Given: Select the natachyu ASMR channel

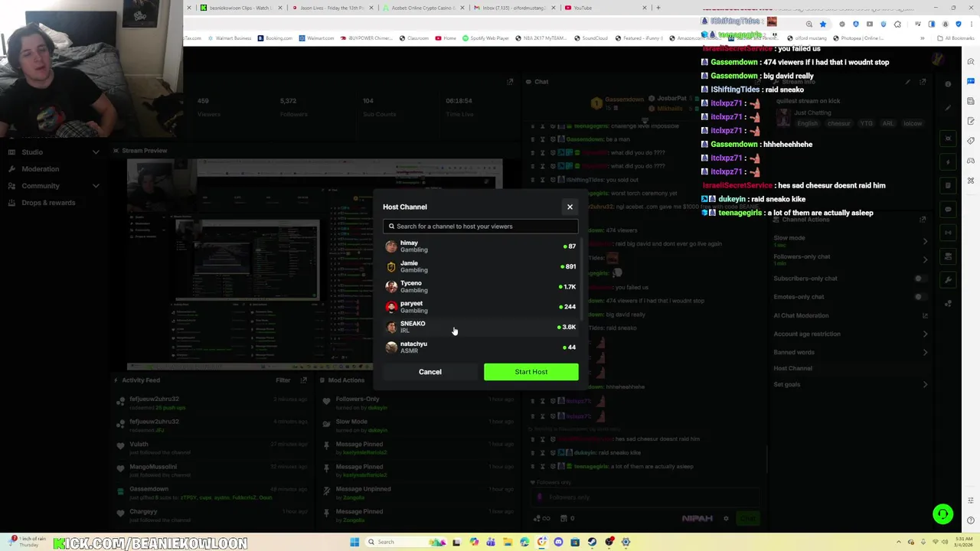Looking at the screenshot, I should tap(481, 347).
